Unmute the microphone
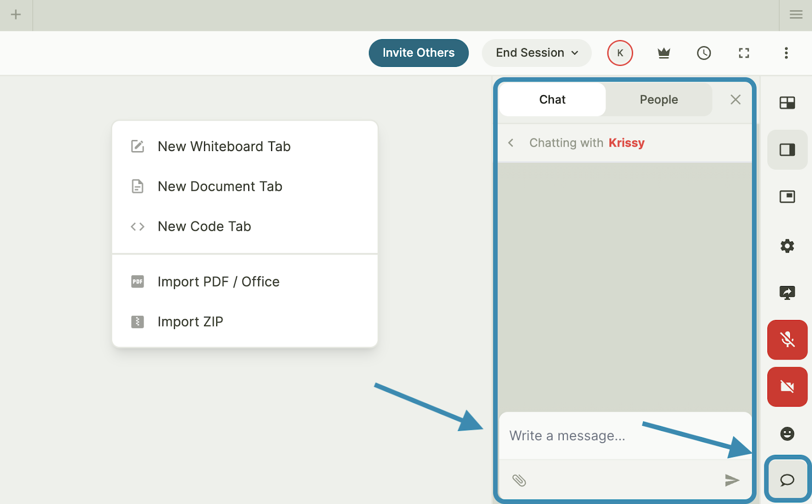The width and height of the screenshot is (812, 504). click(787, 340)
